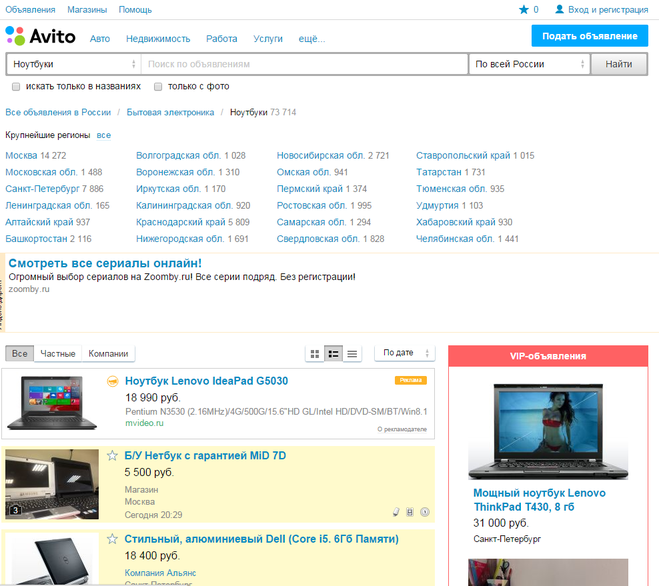Enable 'искать только в названиях' checkbox
This screenshot has height=586, width=659.
click(16, 87)
